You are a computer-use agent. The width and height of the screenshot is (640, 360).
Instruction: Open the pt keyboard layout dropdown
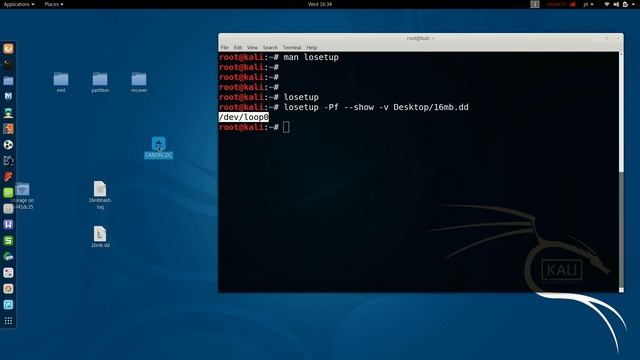tap(588, 4)
